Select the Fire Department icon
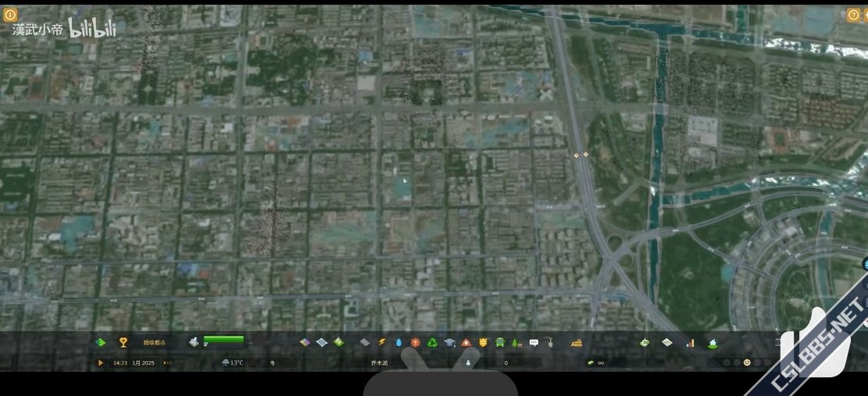Screen dimensions: 868x396 pos(466,342)
